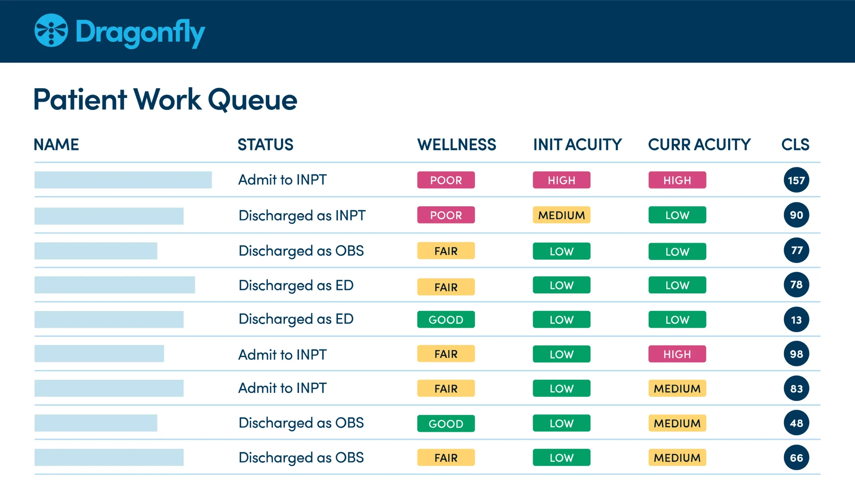Open CLS score 13 badge
The height and width of the screenshot is (504, 855).
pyautogui.click(x=797, y=320)
